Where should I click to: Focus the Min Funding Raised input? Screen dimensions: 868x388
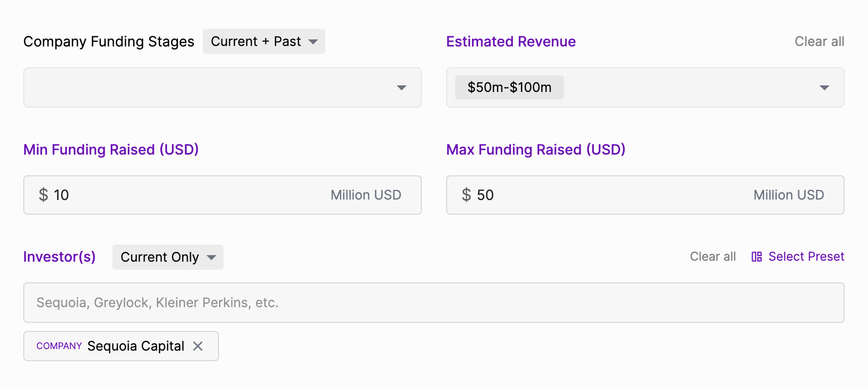[x=223, y=195]
